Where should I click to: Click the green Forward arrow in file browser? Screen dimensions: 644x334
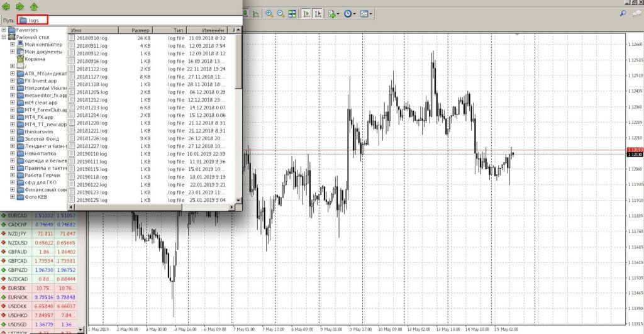pyautogui.click(x=20, y=7)
